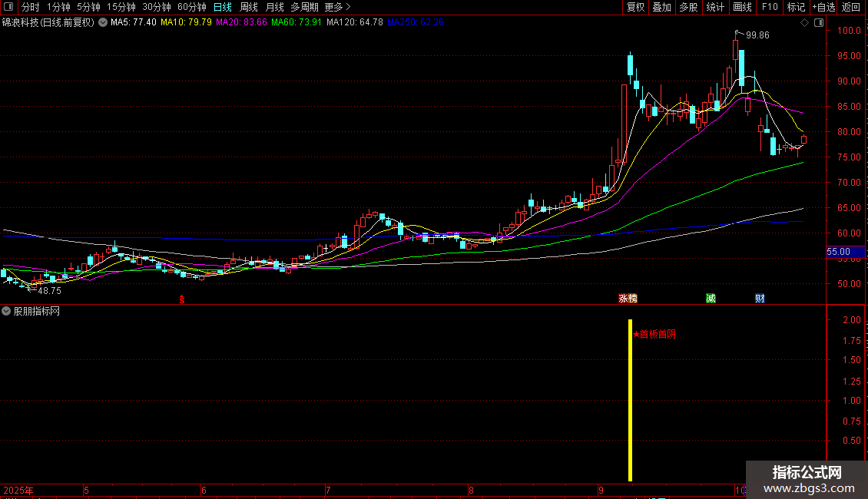The image size is (868, 499).
Task: Click the 股朋指标网 indicator name
Action: [x=37, y=311]
